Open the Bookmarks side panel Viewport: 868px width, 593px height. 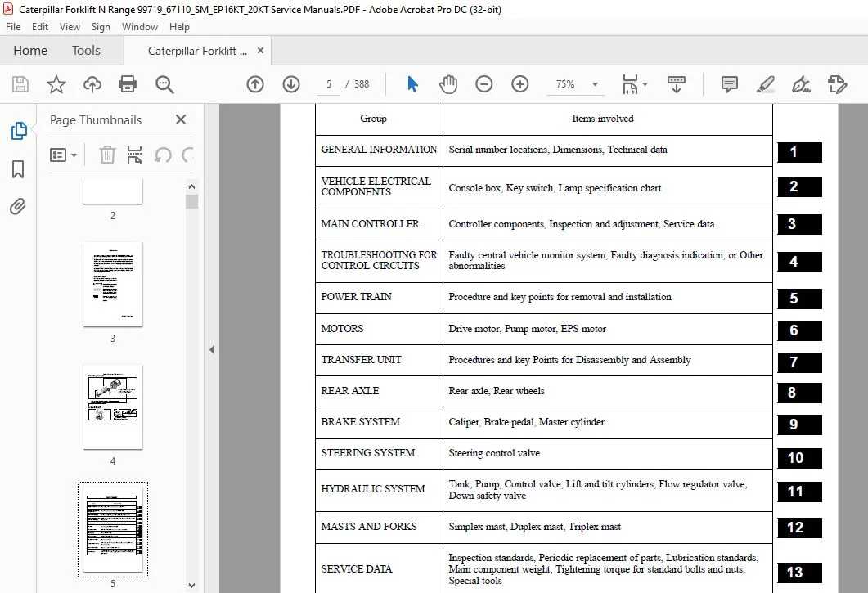point(18,169)
